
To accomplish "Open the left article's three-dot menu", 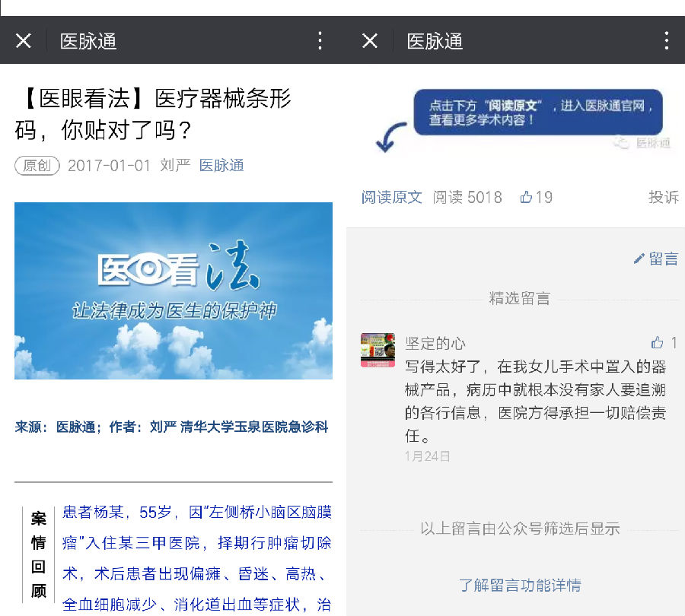I will click(x=320, y=41).
